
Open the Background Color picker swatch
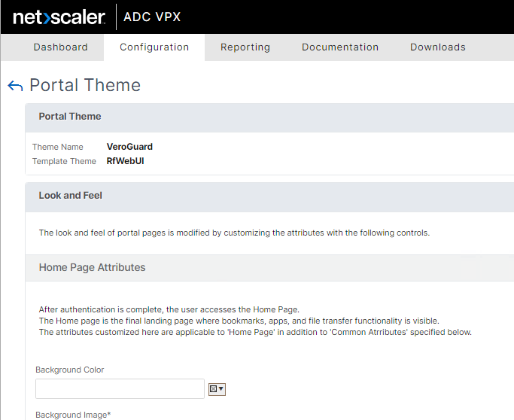pyautogui.click(x=217, y=389)
